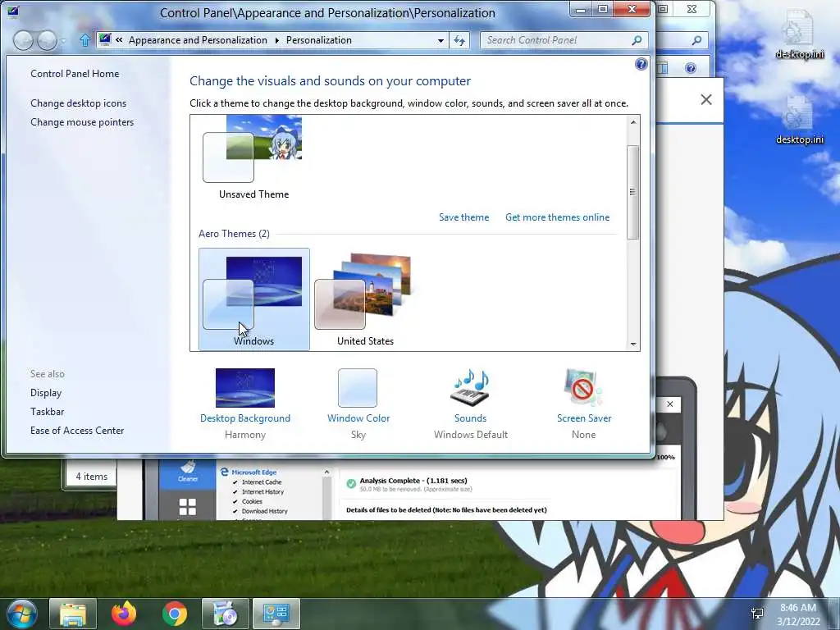Go back using the Control Panel back arrow
Screen dimensions: 840x630
[x=22, y=40]
